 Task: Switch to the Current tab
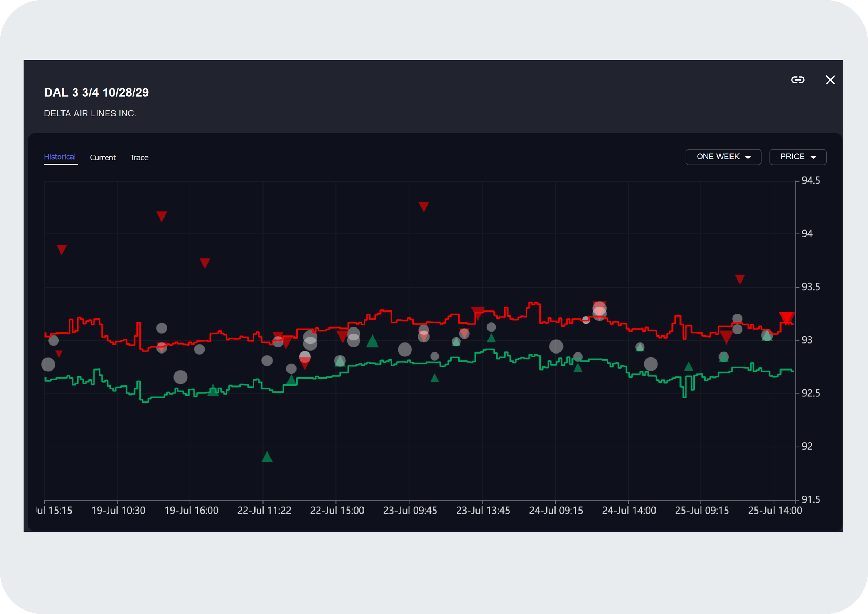coord(103,158)
